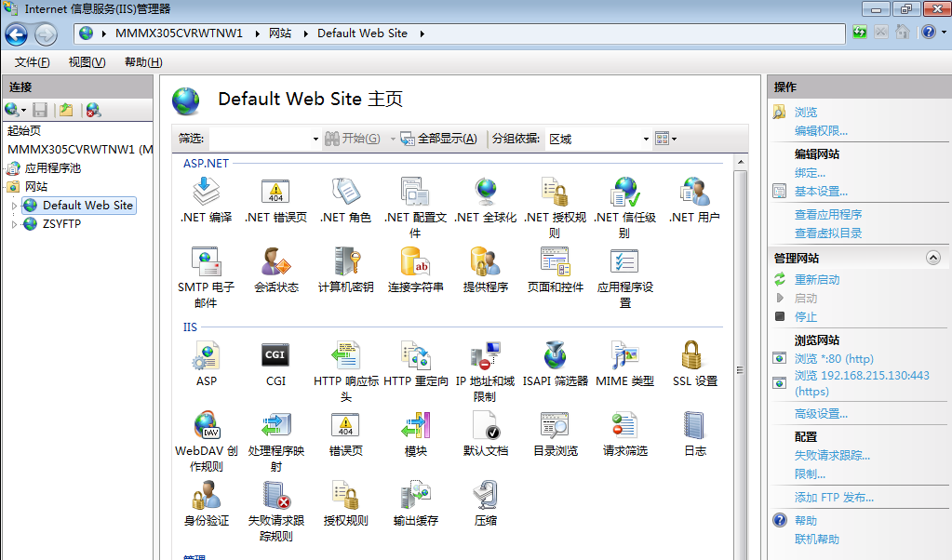Collapse the 管理网站 section
952x560 pixels.
pos(933,258)
